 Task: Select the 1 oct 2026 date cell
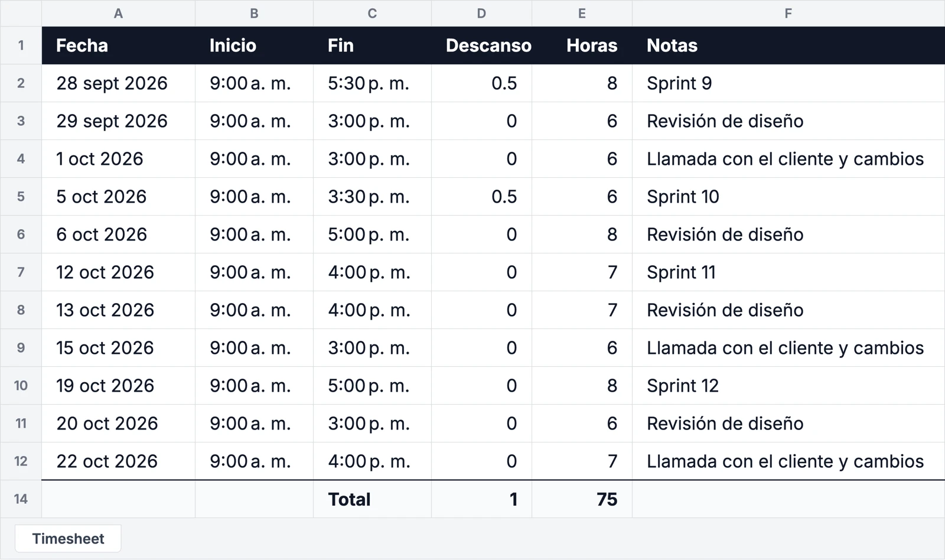118,159
